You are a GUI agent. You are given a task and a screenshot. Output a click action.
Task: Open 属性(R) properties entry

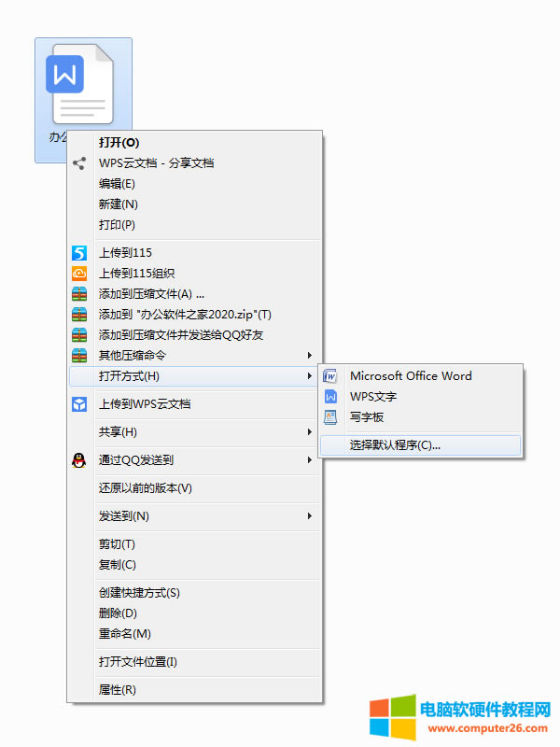pyautogui.click(x=195, y=690)
